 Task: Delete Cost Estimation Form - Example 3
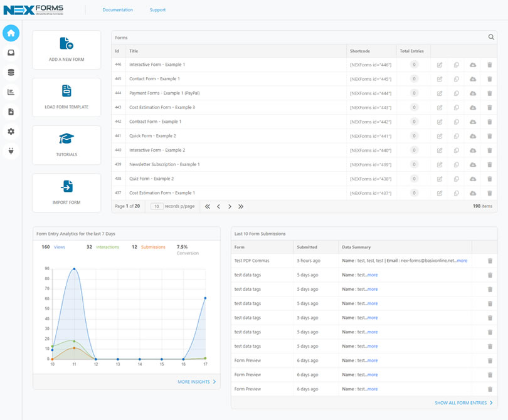coord(490,108)
